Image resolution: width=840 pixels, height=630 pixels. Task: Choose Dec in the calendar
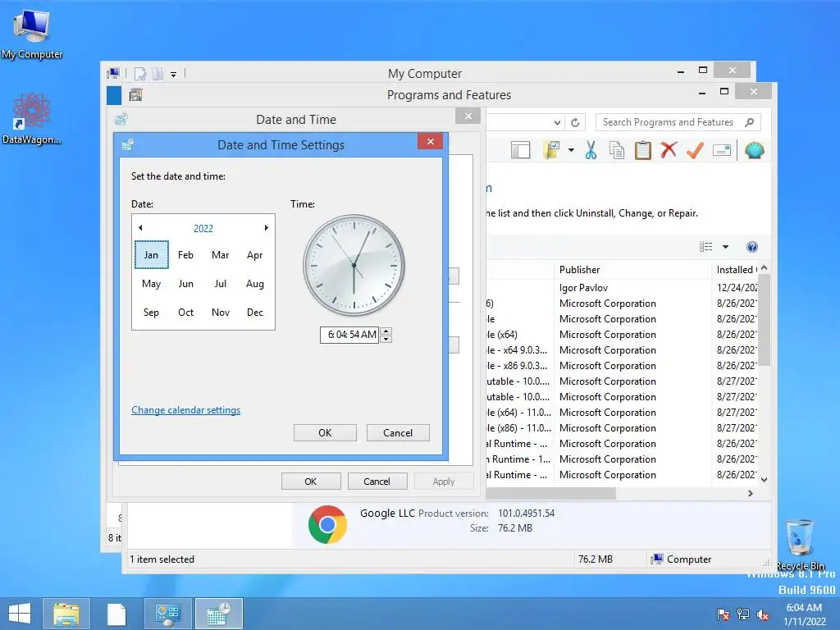(x=255, y=312)
